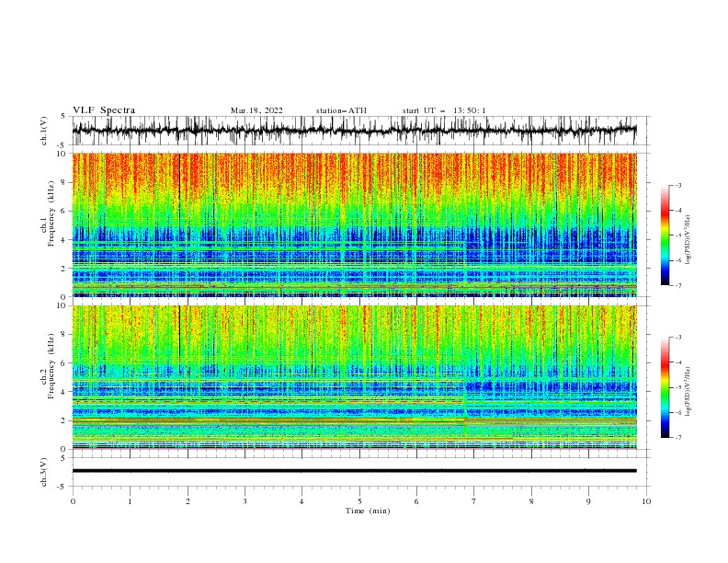Click time axis tick label '7'
Image resolution: width=728 pixels, height=563 pixels.
pos(474,501)
